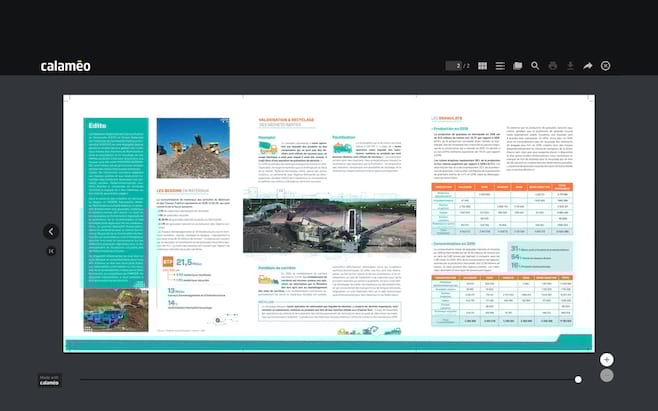Open the search magnifier tool
The image size is (658, 411).
tap(535, 65)
